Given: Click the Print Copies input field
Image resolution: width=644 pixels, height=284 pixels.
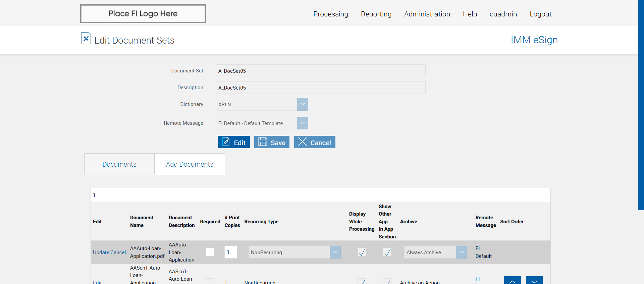Looking at the screenshot, I should [230, 252].
